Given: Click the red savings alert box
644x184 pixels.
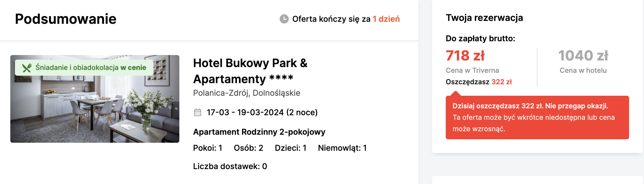Looking at the screenshot, I should click(537, 118).
